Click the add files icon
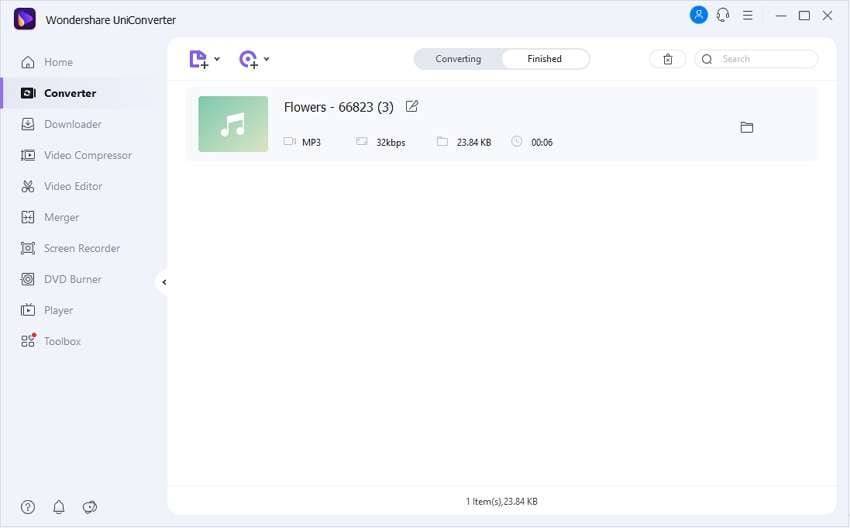Viewport: 850px width, 528px height. tap(198, 59)
